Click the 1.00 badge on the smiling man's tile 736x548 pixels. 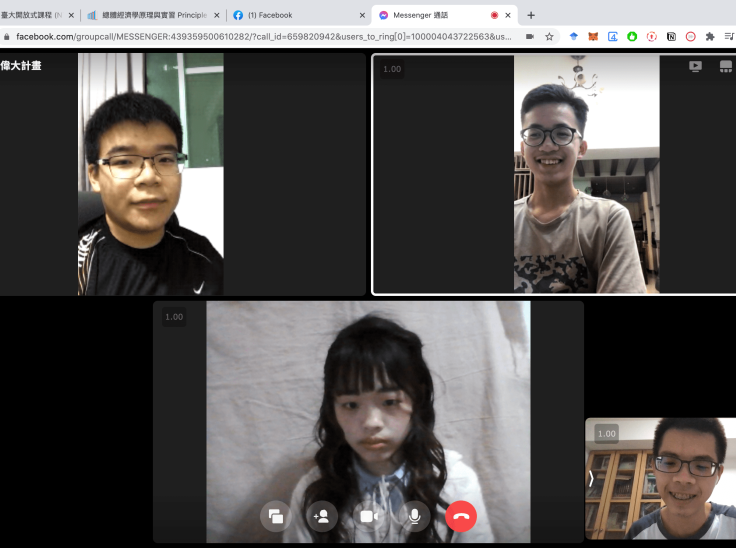392,69
